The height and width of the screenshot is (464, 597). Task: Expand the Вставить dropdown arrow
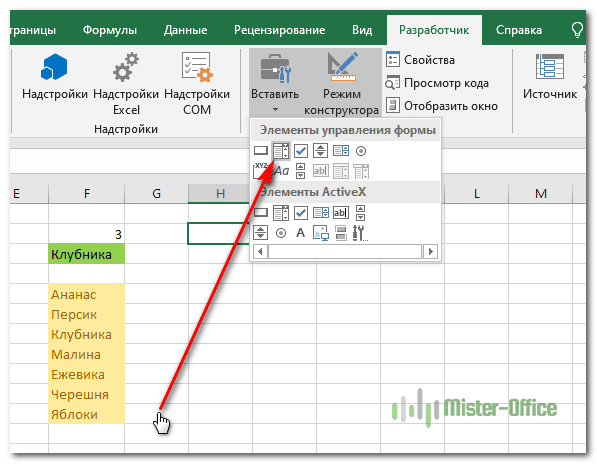(275, 110)
